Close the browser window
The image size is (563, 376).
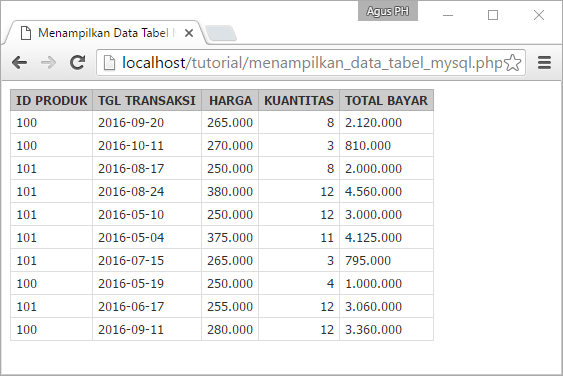[539, 15]
